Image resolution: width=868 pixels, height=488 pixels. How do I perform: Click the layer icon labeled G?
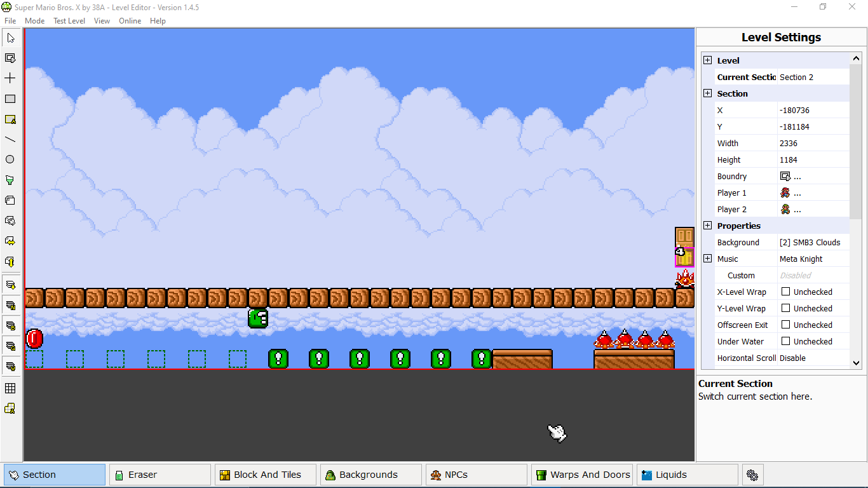[10, 345]
